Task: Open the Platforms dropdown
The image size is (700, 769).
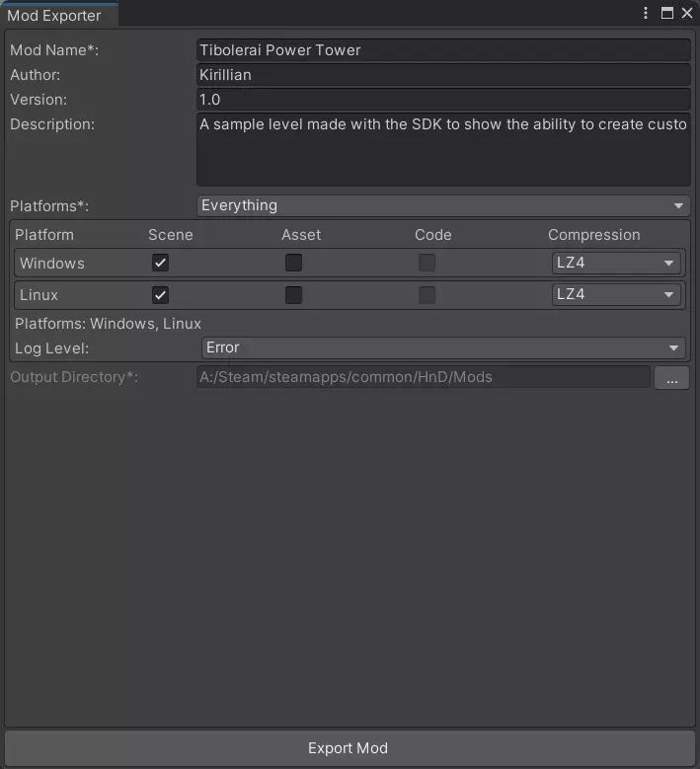Action: click(x=442, y=205)
